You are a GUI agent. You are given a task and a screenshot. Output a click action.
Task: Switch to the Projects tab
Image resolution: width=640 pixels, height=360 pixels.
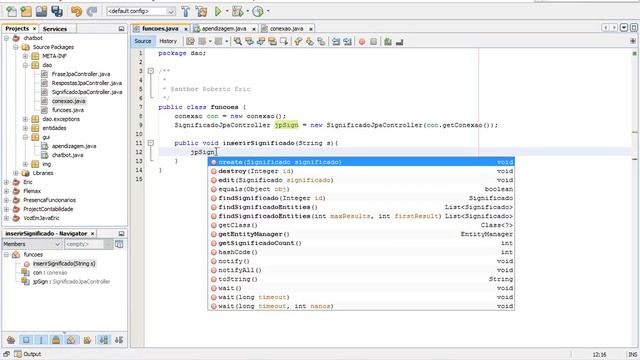(x=17, y=29)
